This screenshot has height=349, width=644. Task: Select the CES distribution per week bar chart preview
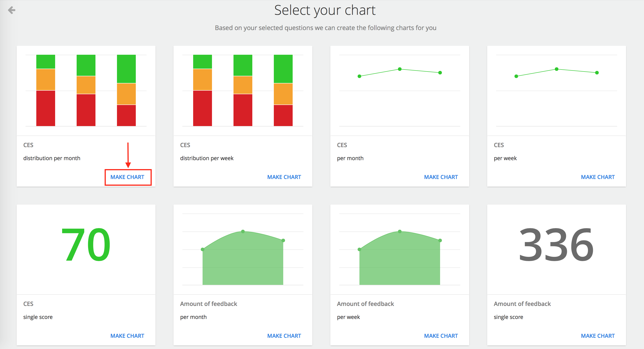point(243,90)
